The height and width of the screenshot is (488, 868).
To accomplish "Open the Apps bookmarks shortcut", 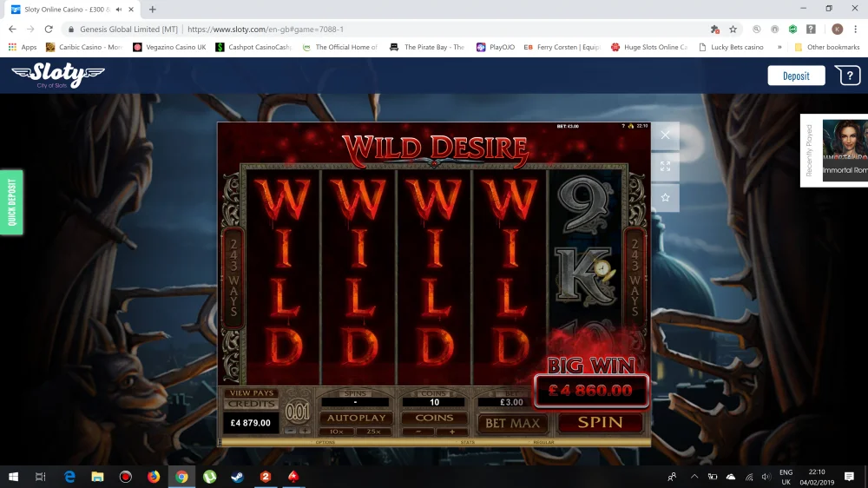I will pyautogui.click(x=23, y=47).
